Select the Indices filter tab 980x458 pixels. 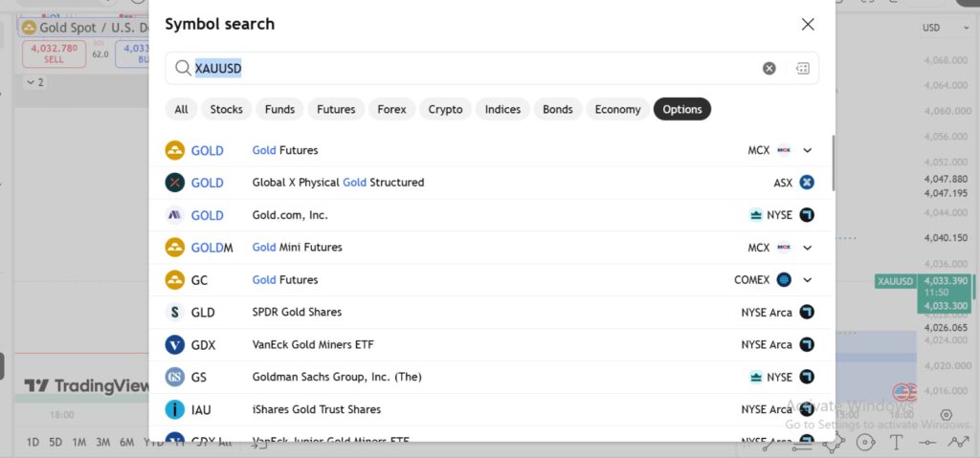502,109
